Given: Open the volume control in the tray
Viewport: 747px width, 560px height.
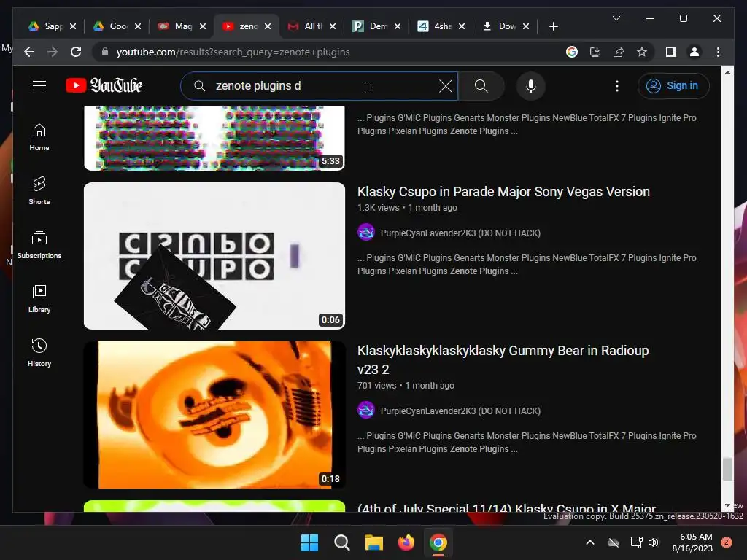Looking at the screenshot, I should click(653, 542).
